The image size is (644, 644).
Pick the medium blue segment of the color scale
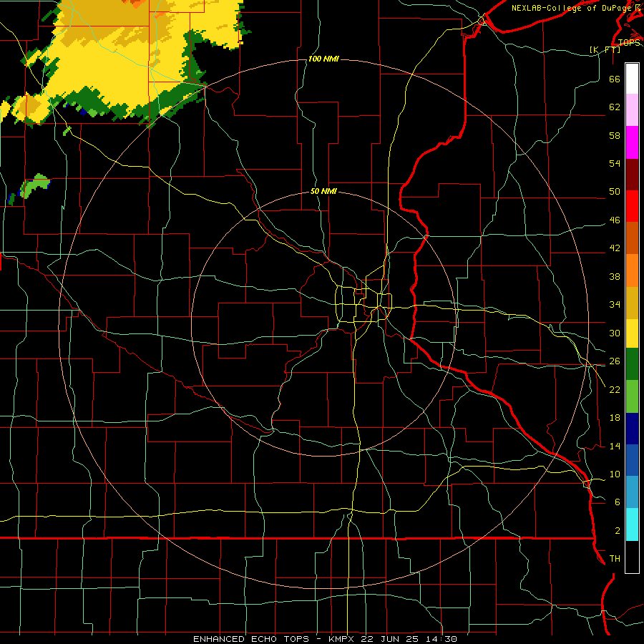click(632, 460)
